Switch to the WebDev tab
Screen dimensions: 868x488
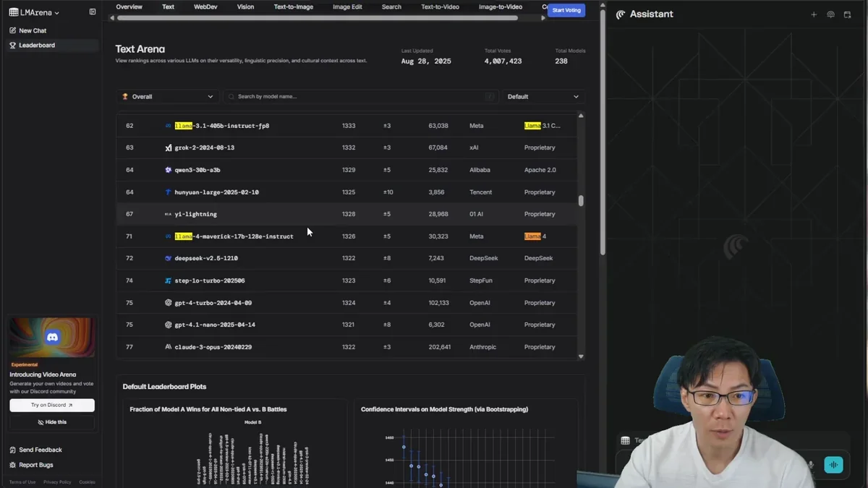click(205, 7)
